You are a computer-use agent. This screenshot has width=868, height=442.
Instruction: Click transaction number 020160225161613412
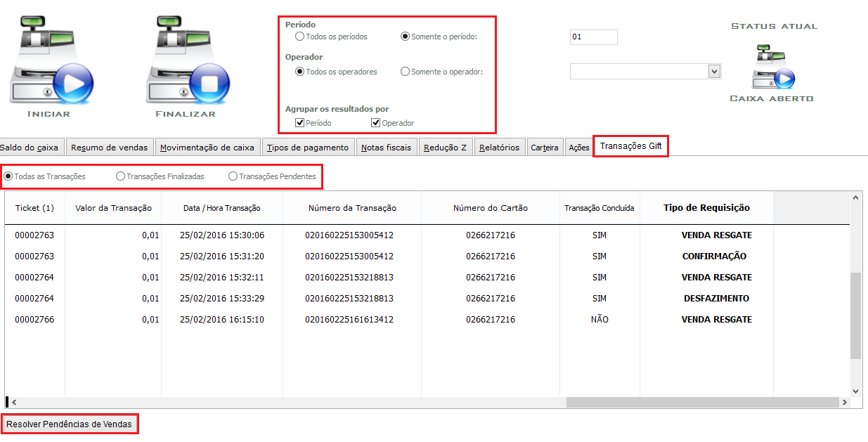click(349, 320)
